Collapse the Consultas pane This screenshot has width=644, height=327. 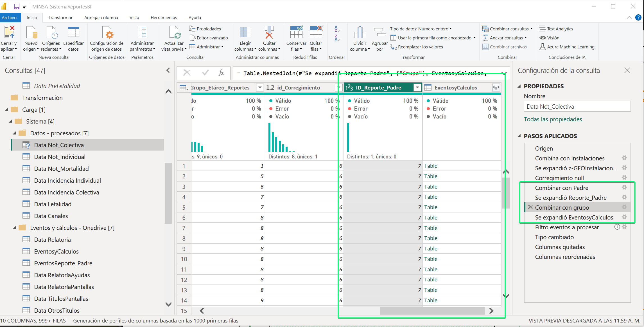pos(168,70)
